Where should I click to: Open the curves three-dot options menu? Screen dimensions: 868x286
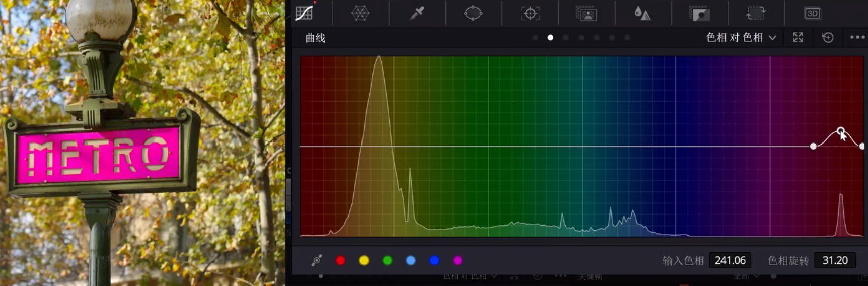(x=857, y=37)
